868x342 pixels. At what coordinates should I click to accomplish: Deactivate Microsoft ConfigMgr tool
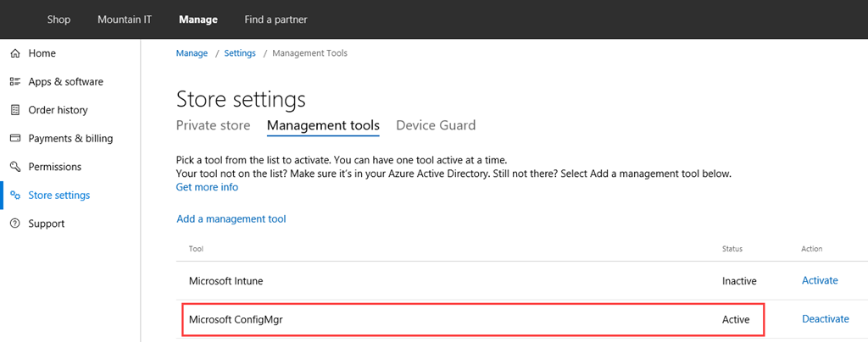click(x=825, y=319)
